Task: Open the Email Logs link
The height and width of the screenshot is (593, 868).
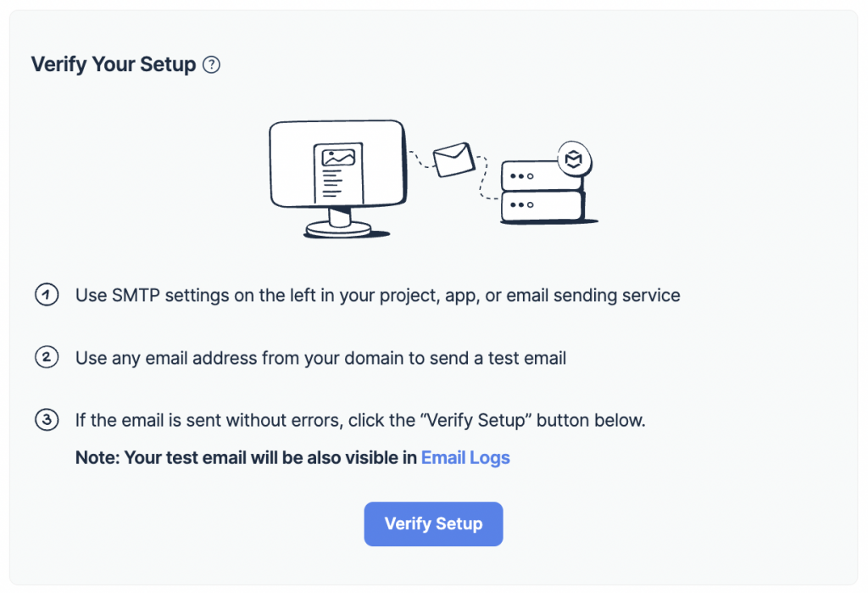Action: click(465, 457)
